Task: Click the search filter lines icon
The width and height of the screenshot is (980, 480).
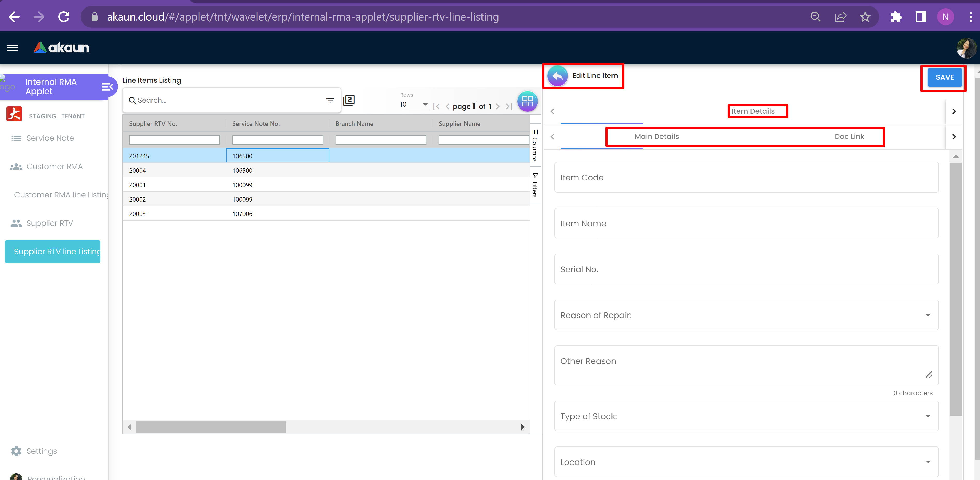Action: tap(330, 101)
